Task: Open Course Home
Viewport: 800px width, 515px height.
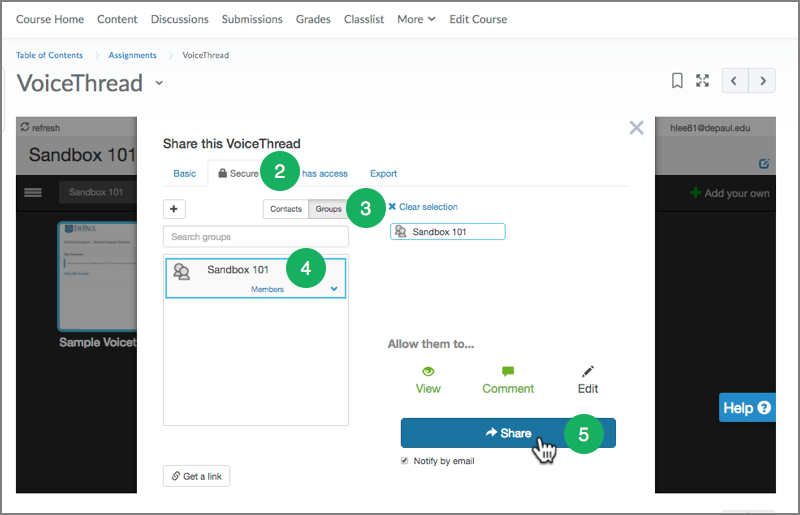Action: (x=50, y=19)
